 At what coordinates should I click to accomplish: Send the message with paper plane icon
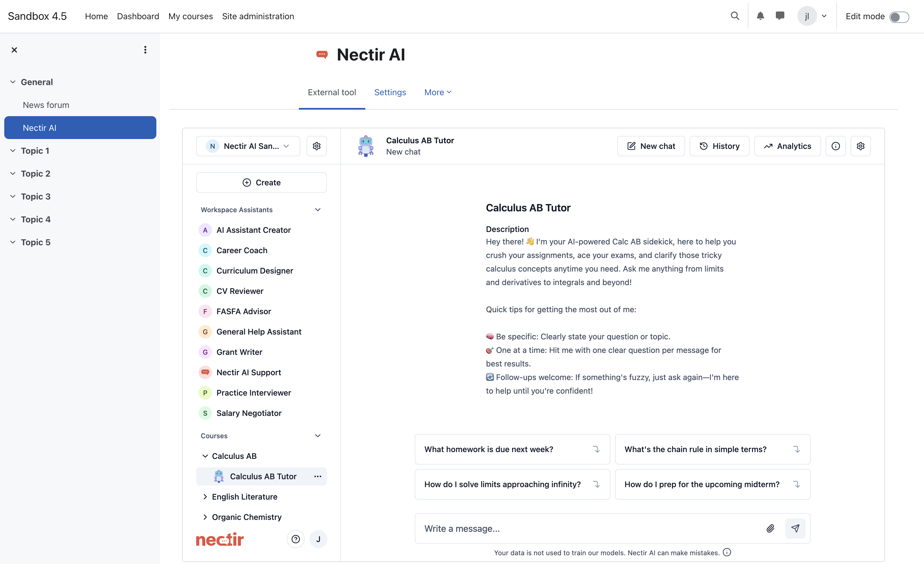(x=795, y=528)
